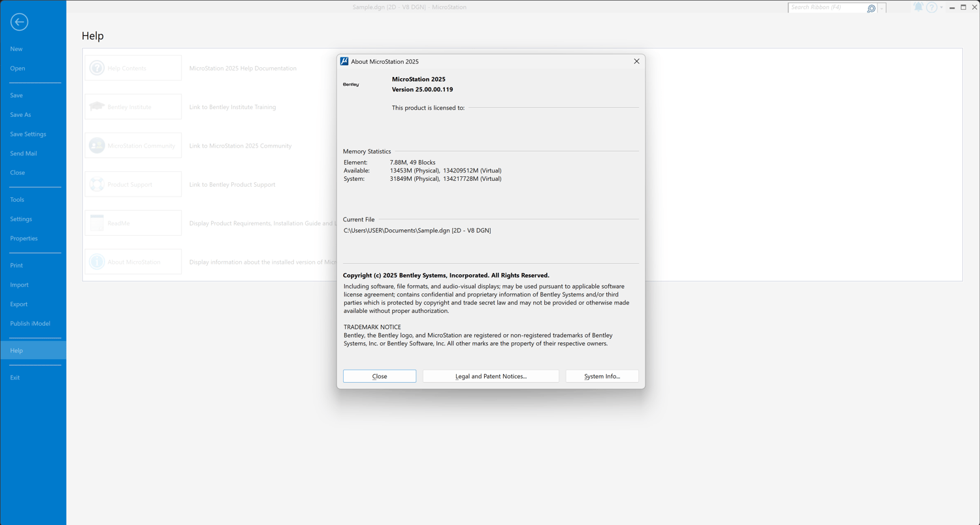
Task: Open the notifications bell
Action: pyautogui.click(x=918, y=7)
